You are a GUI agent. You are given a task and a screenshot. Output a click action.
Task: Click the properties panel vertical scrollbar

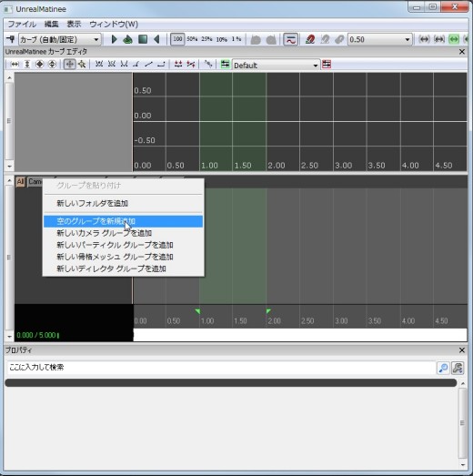pyautogui.click(x=462, y=423)
